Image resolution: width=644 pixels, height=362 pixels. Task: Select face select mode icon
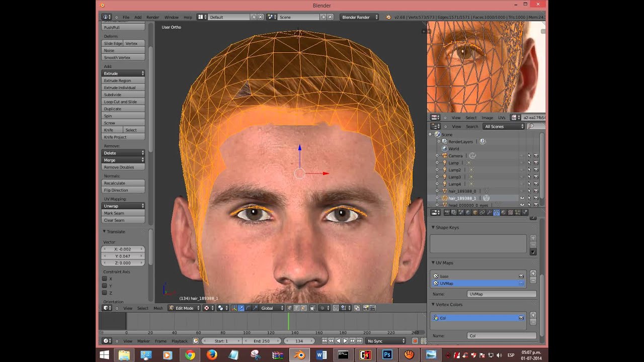click(x=304, y=308)
